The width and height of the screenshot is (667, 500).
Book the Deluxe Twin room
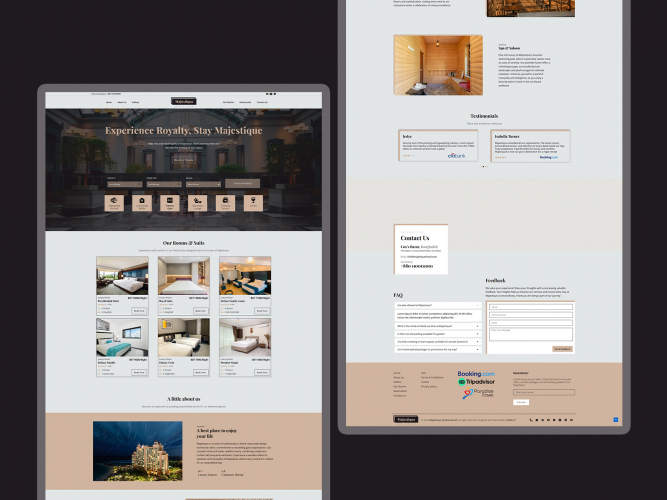point(201,372)
